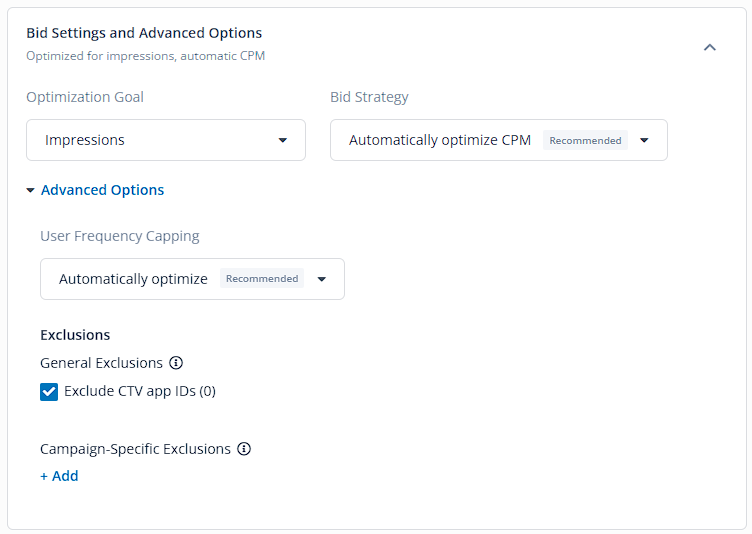This screenshot has width=752, height=534.
Task: Open the Optimization Goal Impressions dropdown
Action: [166, 140]
